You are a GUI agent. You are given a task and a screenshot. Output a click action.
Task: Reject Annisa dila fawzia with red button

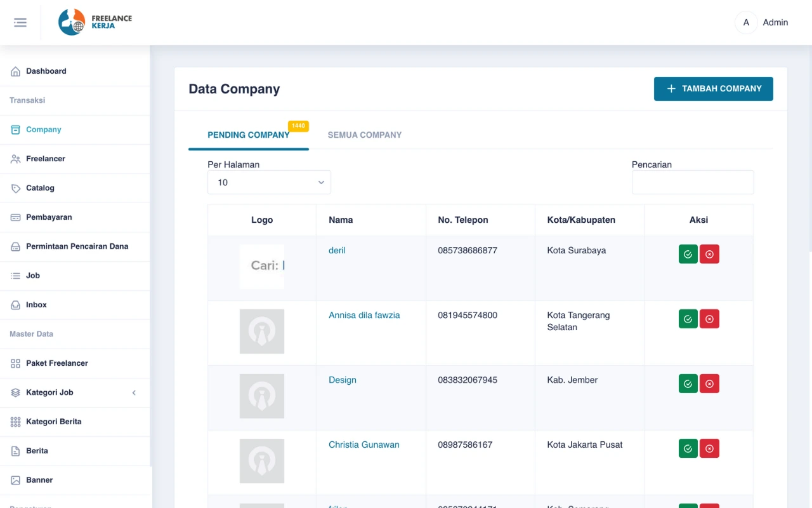[x=709, y=319]
